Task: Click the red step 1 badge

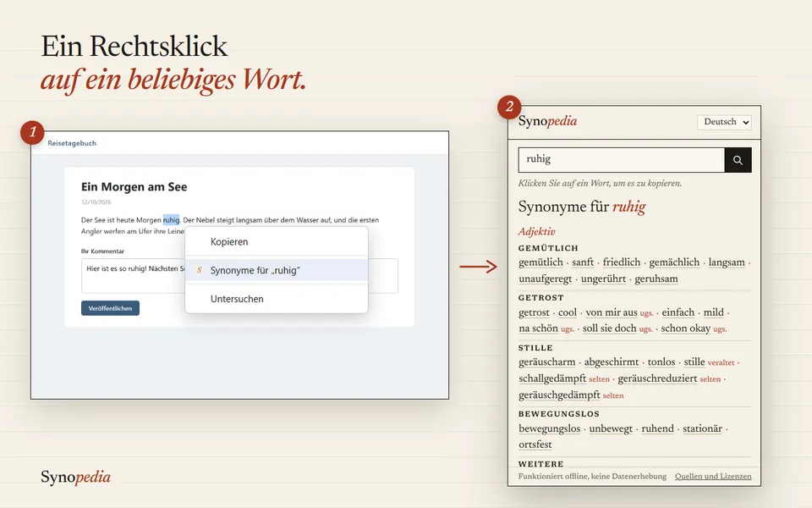Action: coord(32,132)
